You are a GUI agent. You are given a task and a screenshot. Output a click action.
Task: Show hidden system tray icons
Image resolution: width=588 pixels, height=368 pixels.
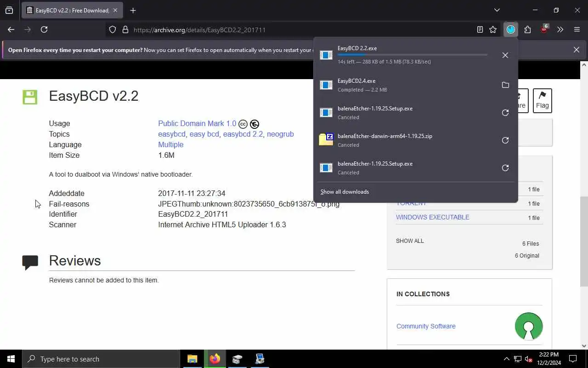[507, 359]
